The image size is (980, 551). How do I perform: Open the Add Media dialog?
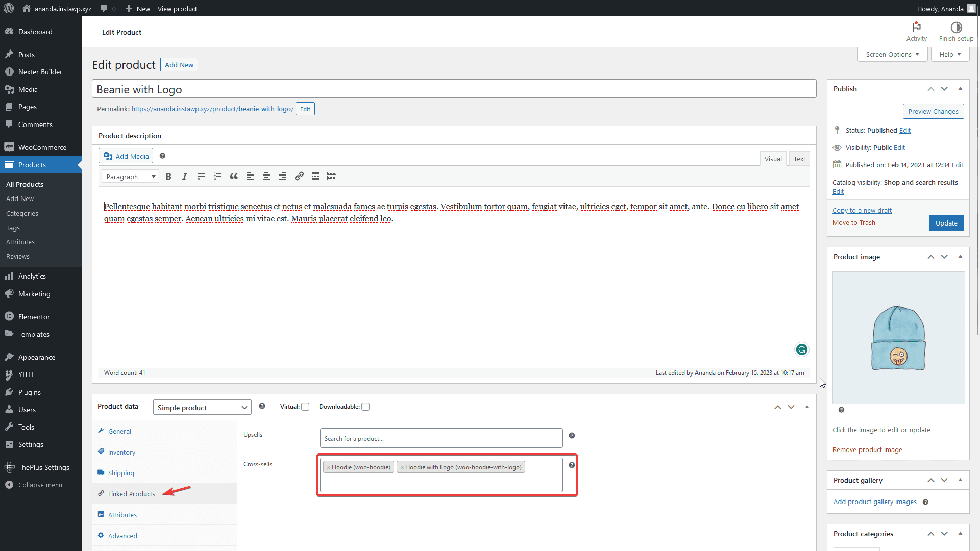(125, 156)
